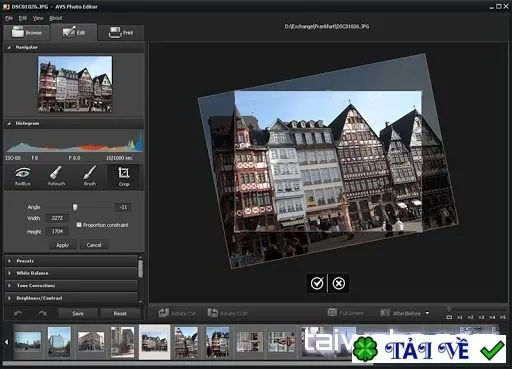Click the redo arrow icon
Image resolution: width=512 pixels, height=369 pixels.
coord(43,313)
